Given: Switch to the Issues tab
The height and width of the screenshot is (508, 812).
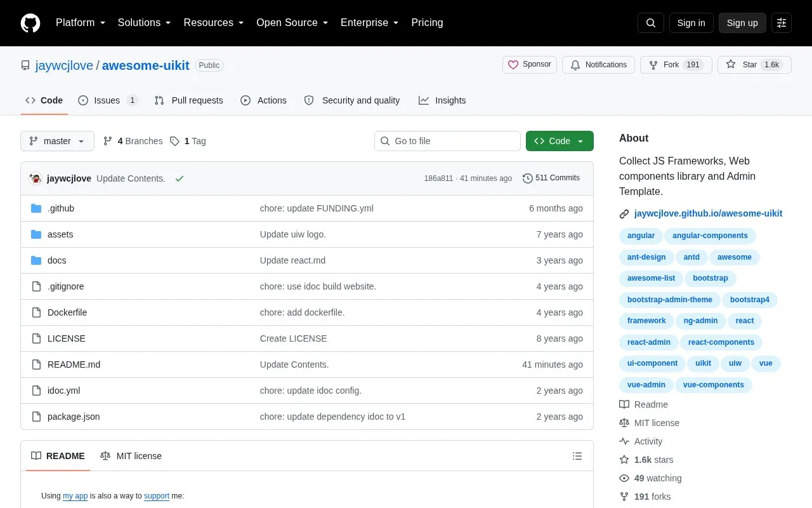Looking at the screenshot, I should click(x=108, y=100).
